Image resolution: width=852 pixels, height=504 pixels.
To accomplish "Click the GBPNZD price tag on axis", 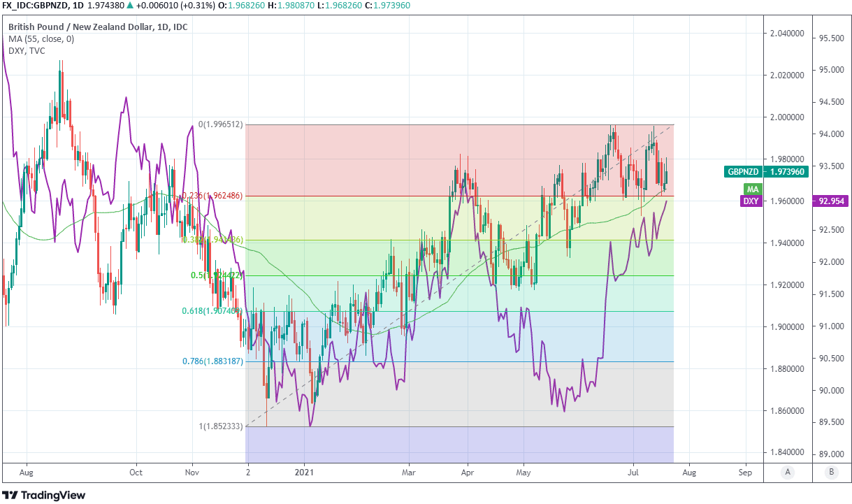I will pyautogui.click(x=767, y=171).
